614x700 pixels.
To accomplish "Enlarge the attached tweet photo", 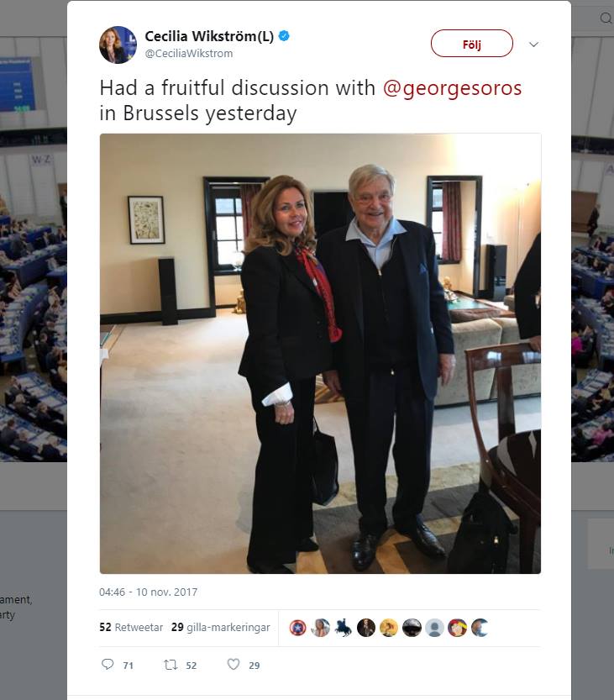I will [320, 354].
